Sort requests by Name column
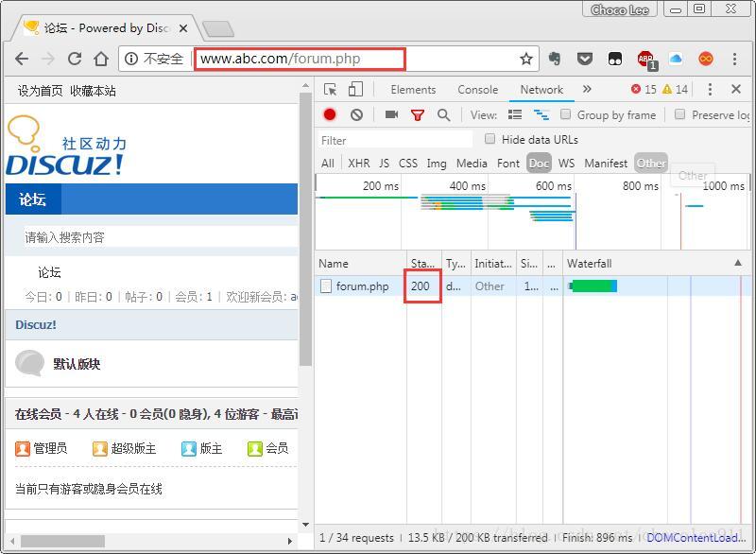756x554 pixels. (361, 263)
